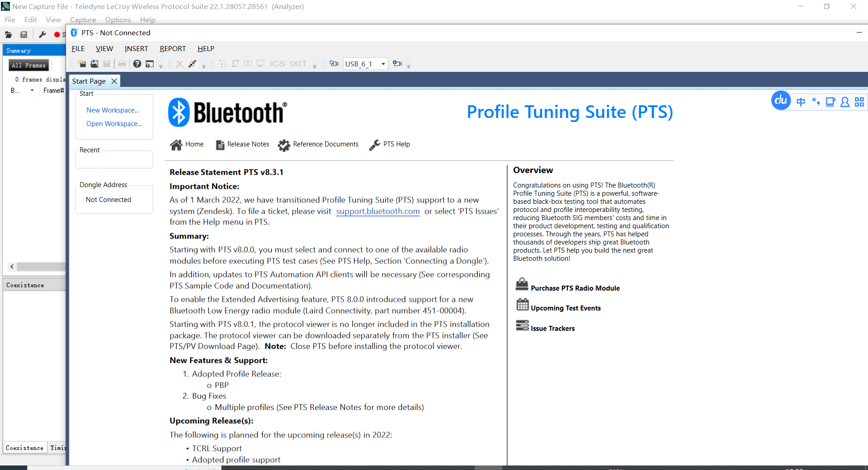Click the Coexistence pane header

[34, 285]
